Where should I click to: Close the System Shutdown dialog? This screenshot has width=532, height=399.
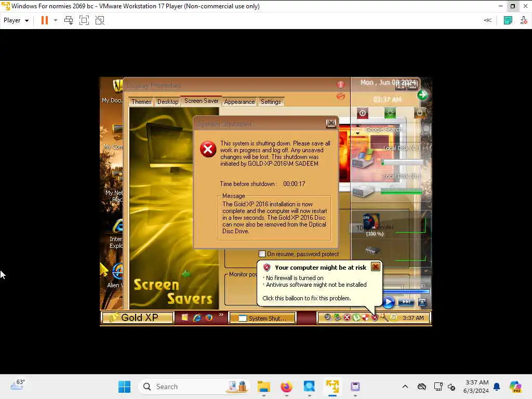(x=331, y=123)
